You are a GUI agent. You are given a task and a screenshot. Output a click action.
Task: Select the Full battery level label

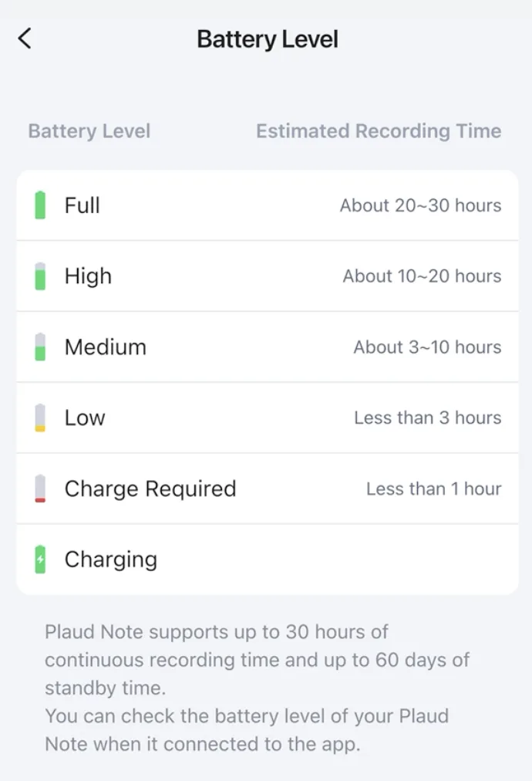[82, 206]
